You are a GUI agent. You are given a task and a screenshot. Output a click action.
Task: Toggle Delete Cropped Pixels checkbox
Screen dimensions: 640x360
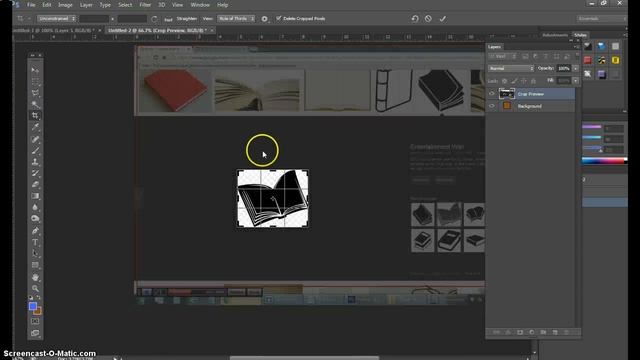point(279,18)
